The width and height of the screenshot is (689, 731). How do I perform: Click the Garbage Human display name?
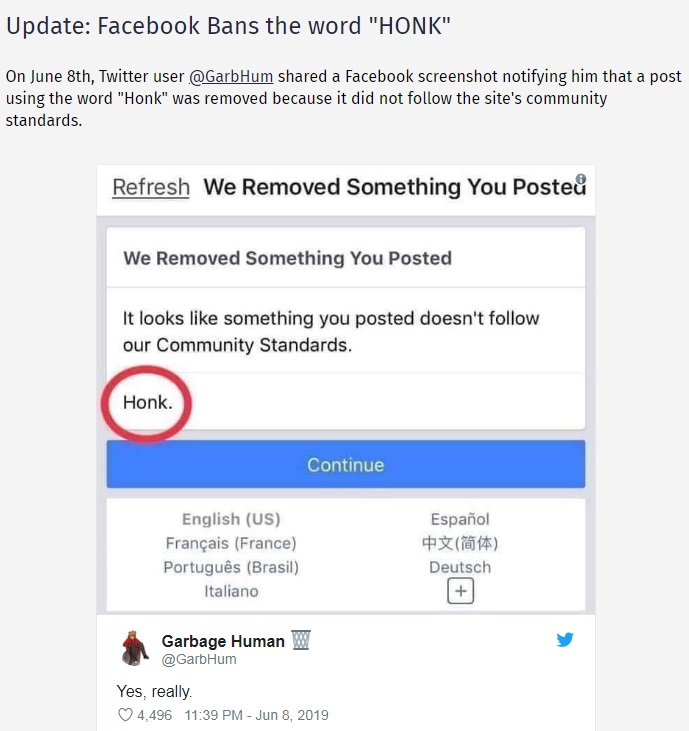(x=223, y=641)
